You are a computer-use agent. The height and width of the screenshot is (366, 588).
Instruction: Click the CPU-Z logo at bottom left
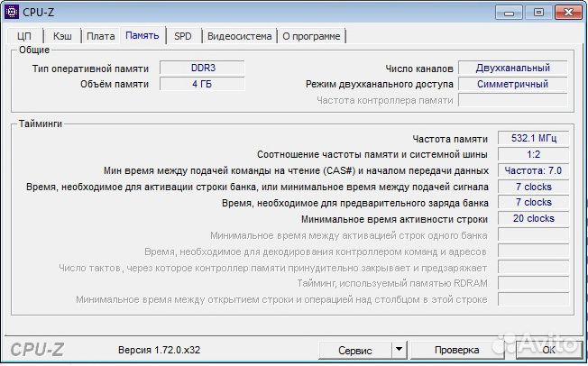pos(37,350)
